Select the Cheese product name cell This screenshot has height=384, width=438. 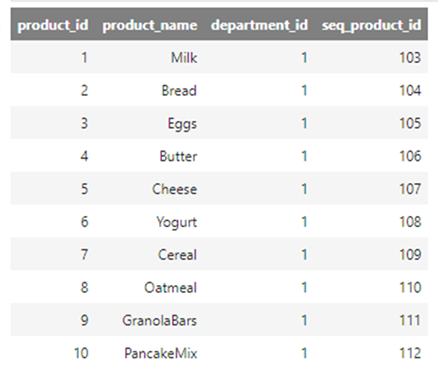[174, 189]
